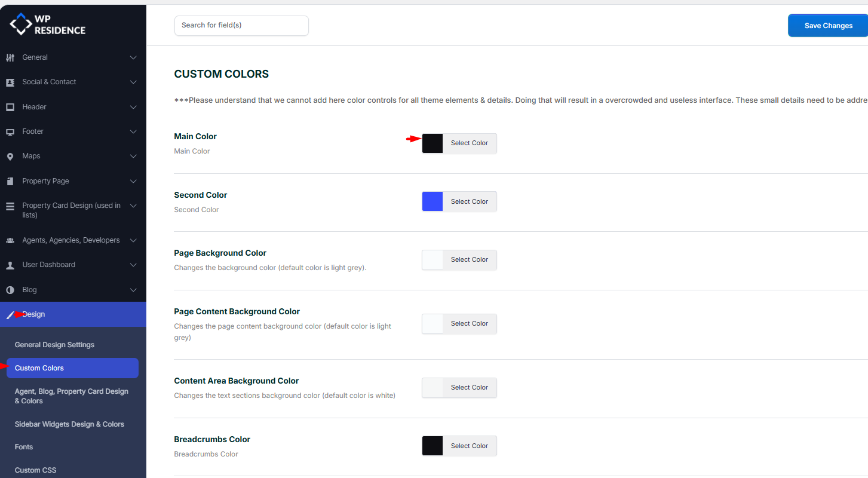The image size is (868, 478).
Task: Expand the Footer menu chevron
Action: point(133,131)
